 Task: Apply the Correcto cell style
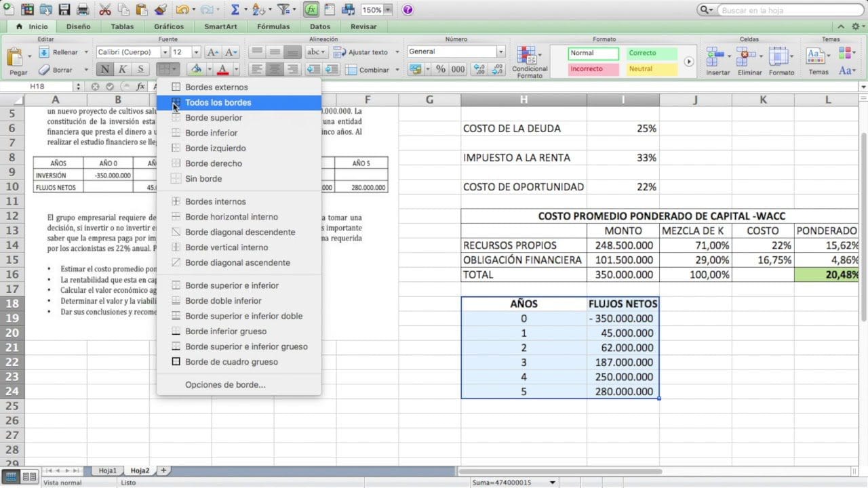(651, 53)
